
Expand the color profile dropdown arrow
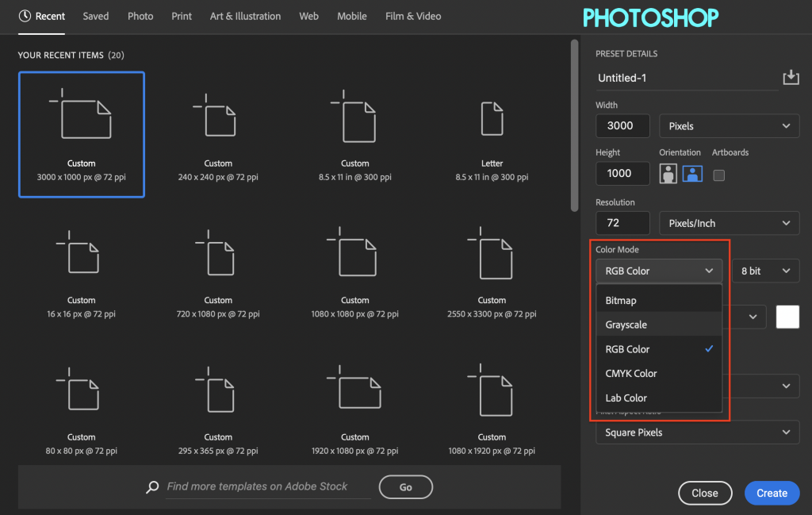pos(786,386)
